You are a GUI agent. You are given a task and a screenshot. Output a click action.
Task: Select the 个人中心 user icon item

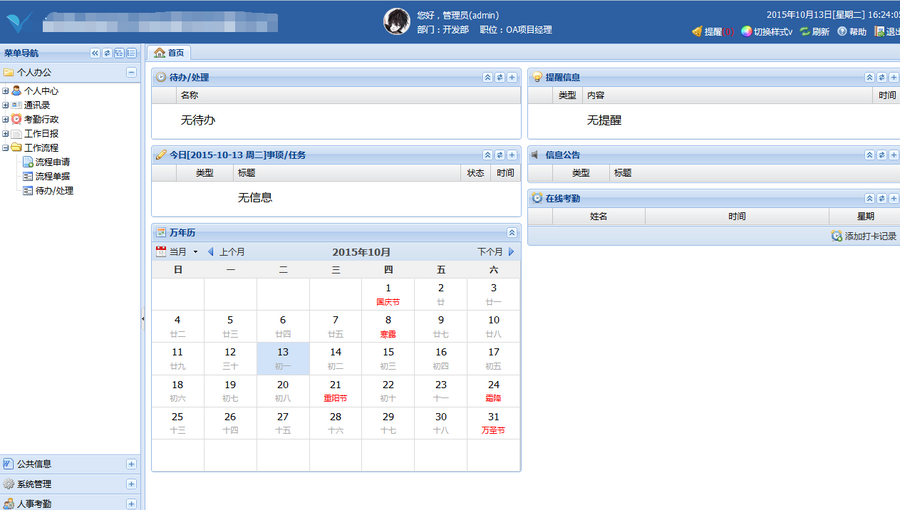click(17, 91)
